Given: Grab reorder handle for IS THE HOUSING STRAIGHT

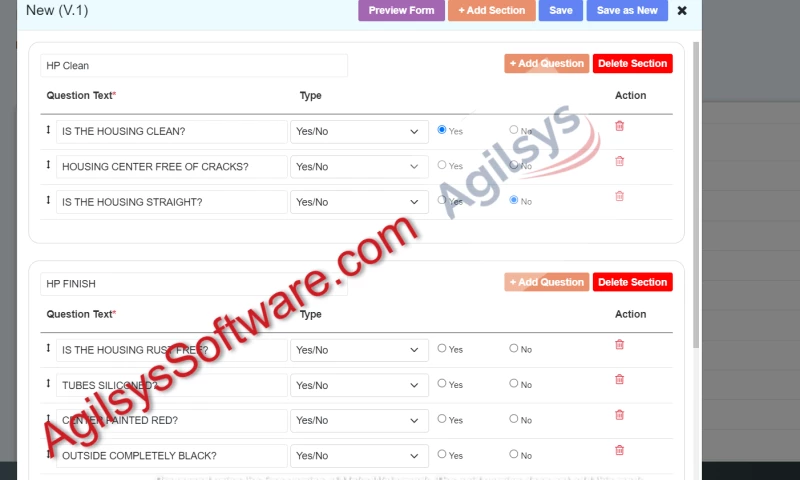Looking at the screenshot, I should click(x=48, y=200).
